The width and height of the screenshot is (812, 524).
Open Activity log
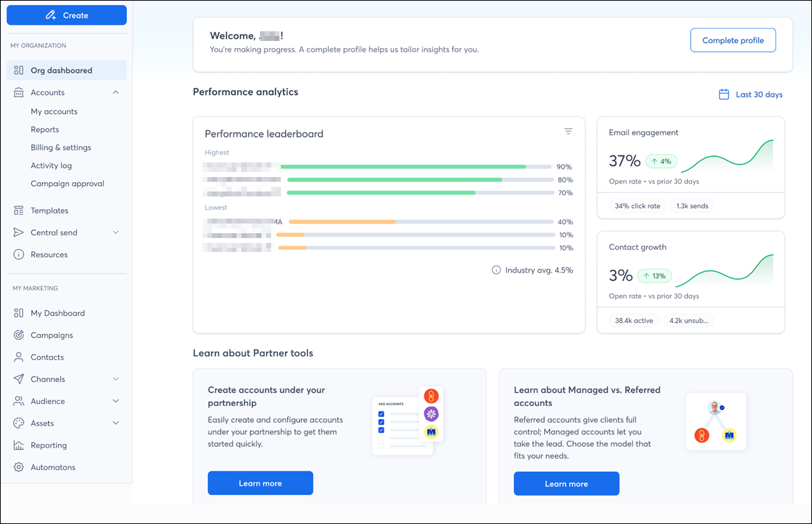click(x=51, y=165)
